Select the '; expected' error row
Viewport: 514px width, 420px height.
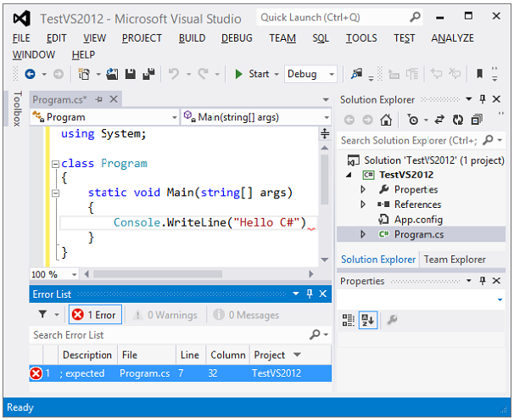point(181,373)
